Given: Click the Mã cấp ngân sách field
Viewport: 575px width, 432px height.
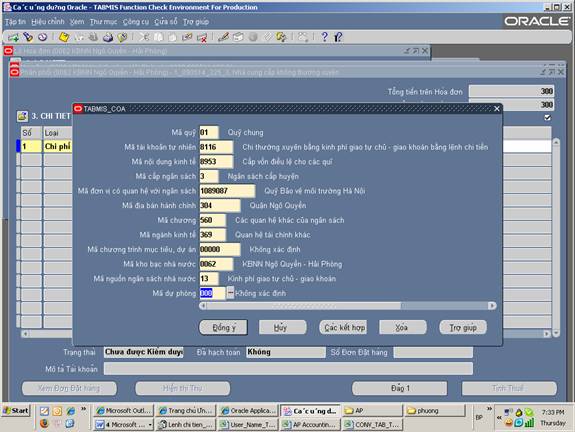Looking at the screenshot, I should [x=209, y=176].
